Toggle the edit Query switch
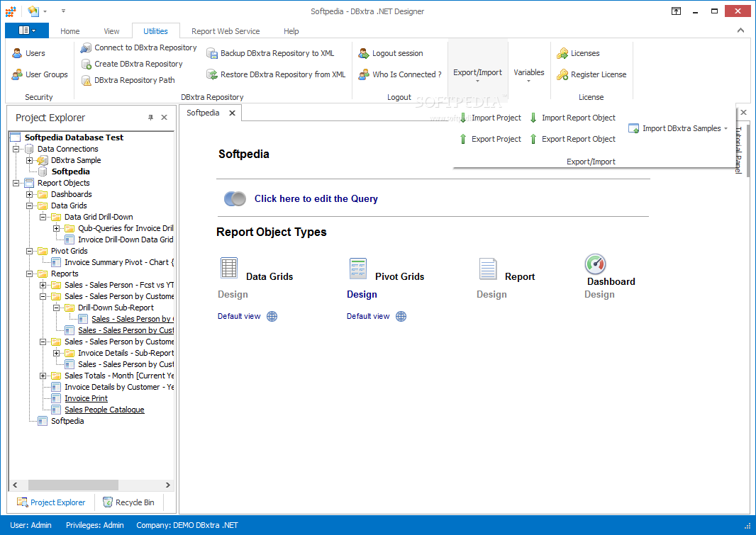This screenshot has width=756, height=535. tap(235, 198)
